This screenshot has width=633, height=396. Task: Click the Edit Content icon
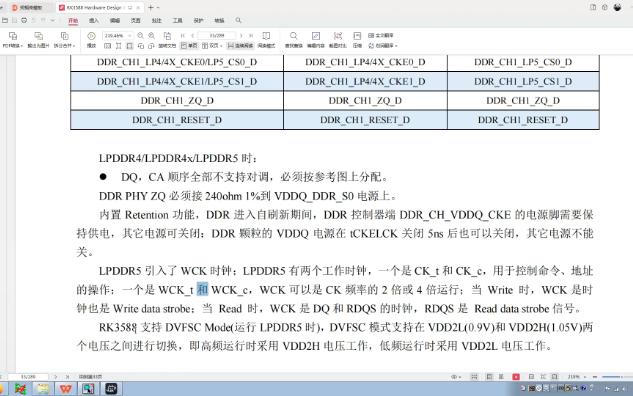point(316,36)
